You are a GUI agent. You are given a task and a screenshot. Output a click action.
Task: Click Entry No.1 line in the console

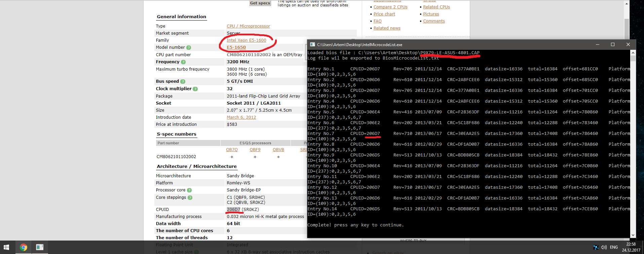[x=469, y=69]
